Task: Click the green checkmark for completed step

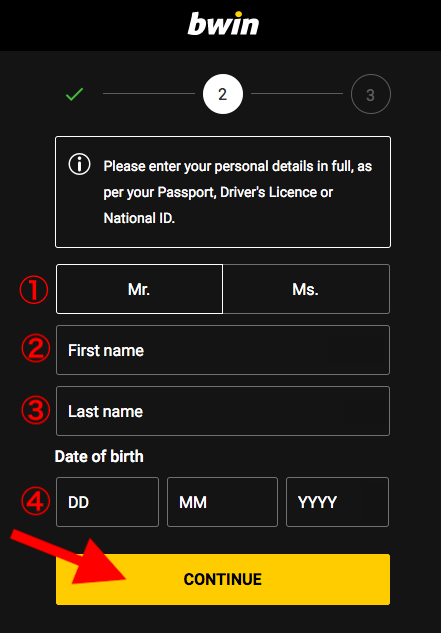Action: [75, 94]
